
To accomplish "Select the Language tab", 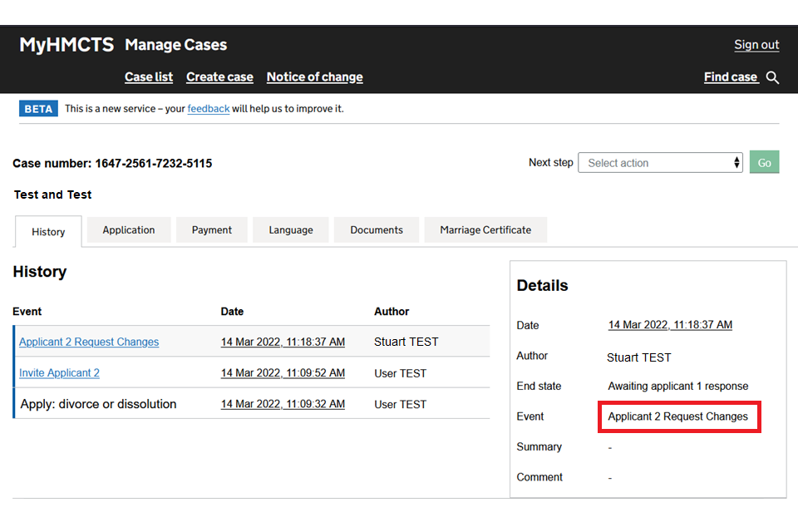I will coord(291,230).
